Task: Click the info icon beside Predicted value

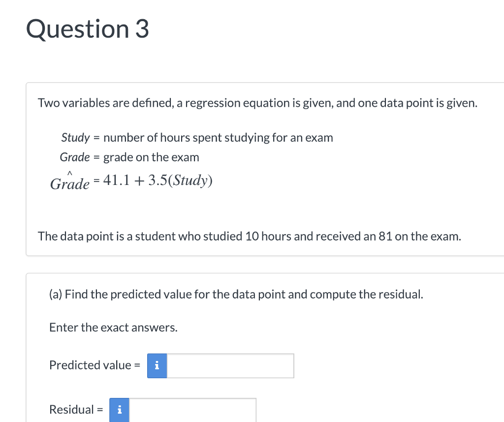Action: coord(157,365)
